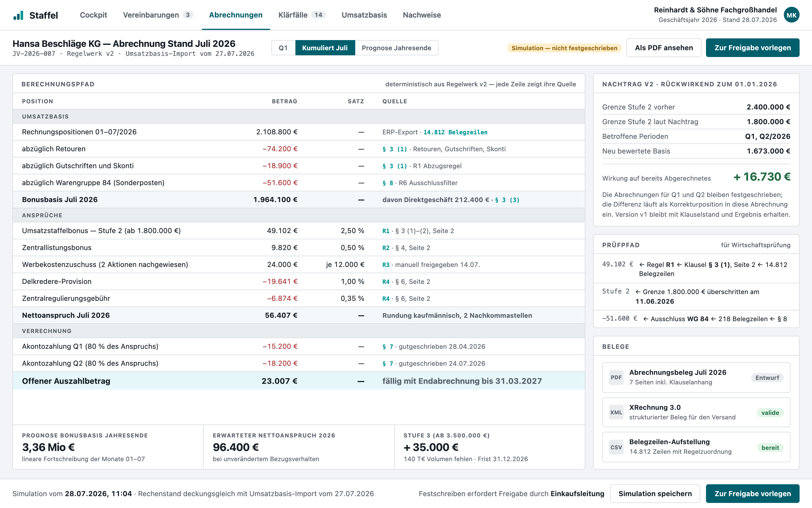Click Grenze Stufe 2 vorher value 2.400.000 €

tap(768, 107)
